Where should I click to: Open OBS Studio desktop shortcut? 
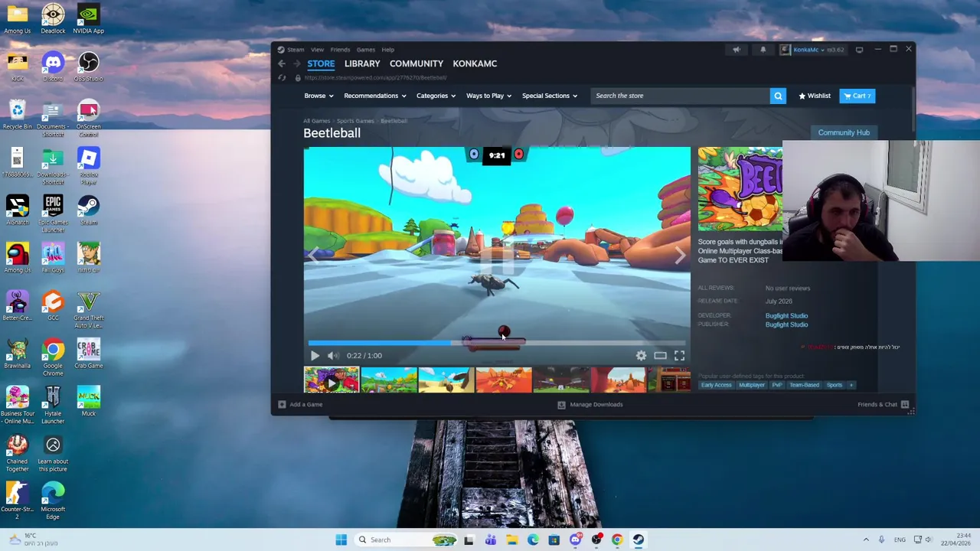click(89, 67)
